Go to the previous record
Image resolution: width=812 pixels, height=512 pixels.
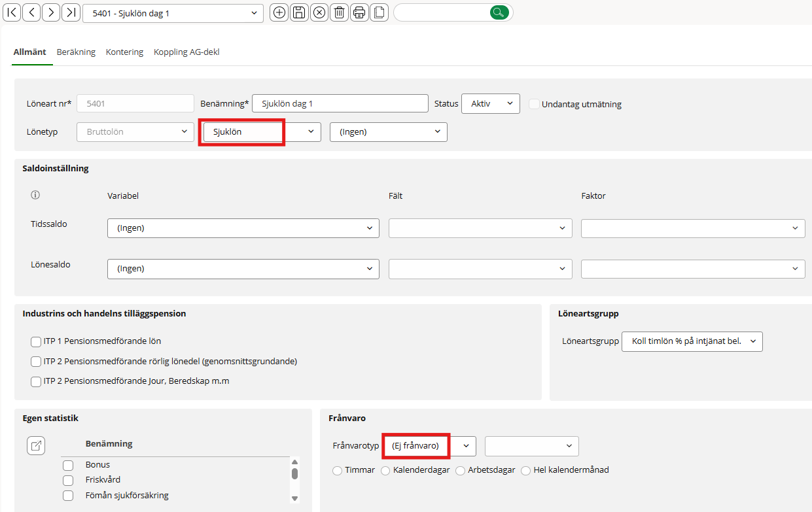tap(31, 12)
